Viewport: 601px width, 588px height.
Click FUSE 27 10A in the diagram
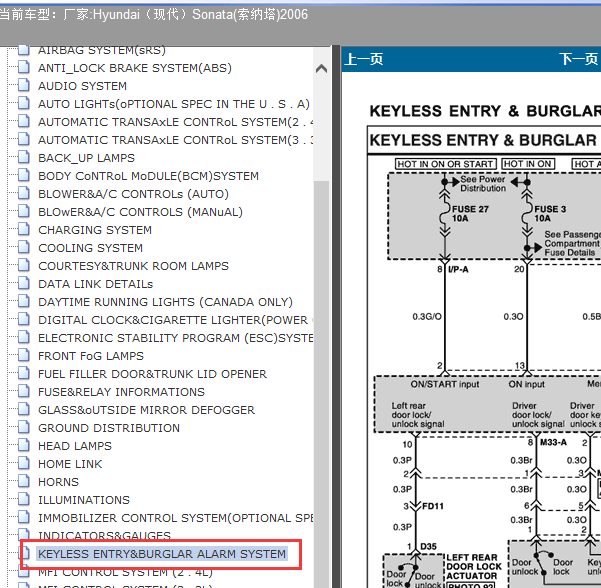pyautogui.click(x=470, y=214)
